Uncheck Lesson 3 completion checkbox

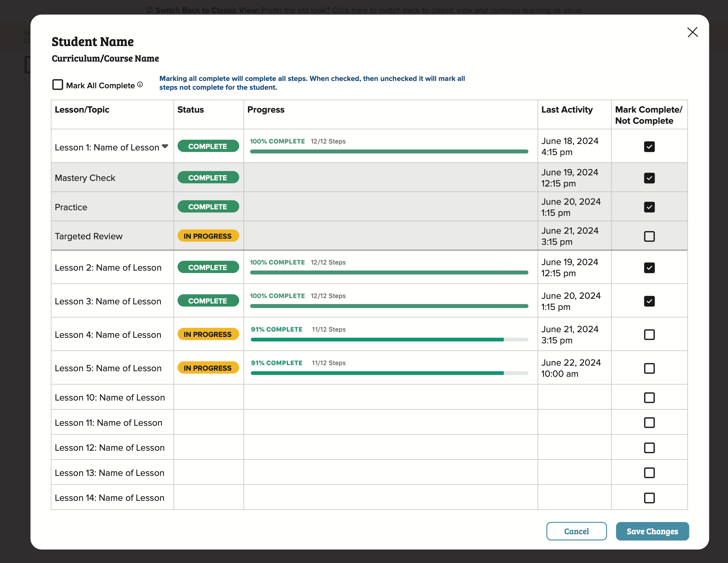click(649, 301)
